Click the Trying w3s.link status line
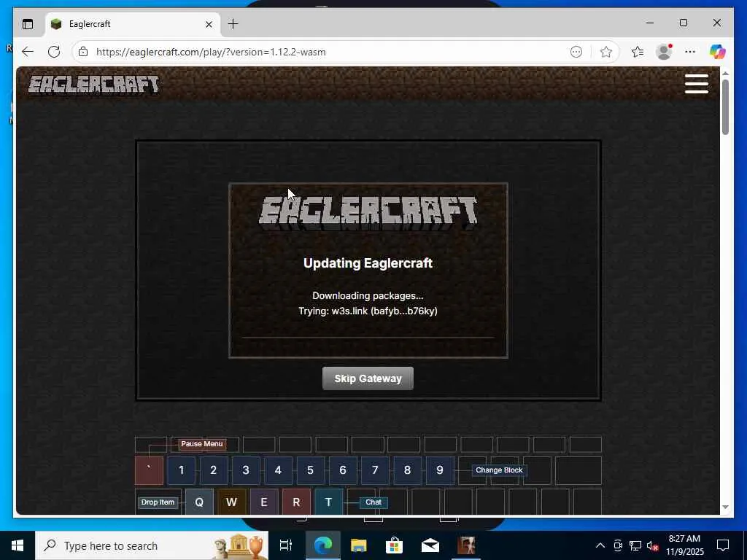This screenshot has height=560, width=747. tap(368, 311)
